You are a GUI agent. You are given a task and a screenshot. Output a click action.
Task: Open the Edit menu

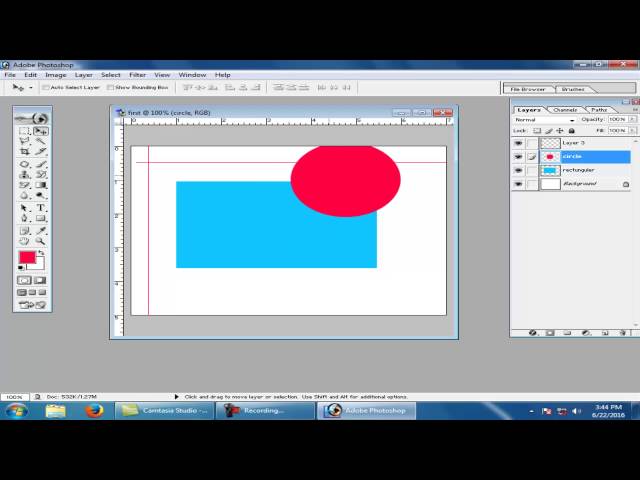[31, 75]
